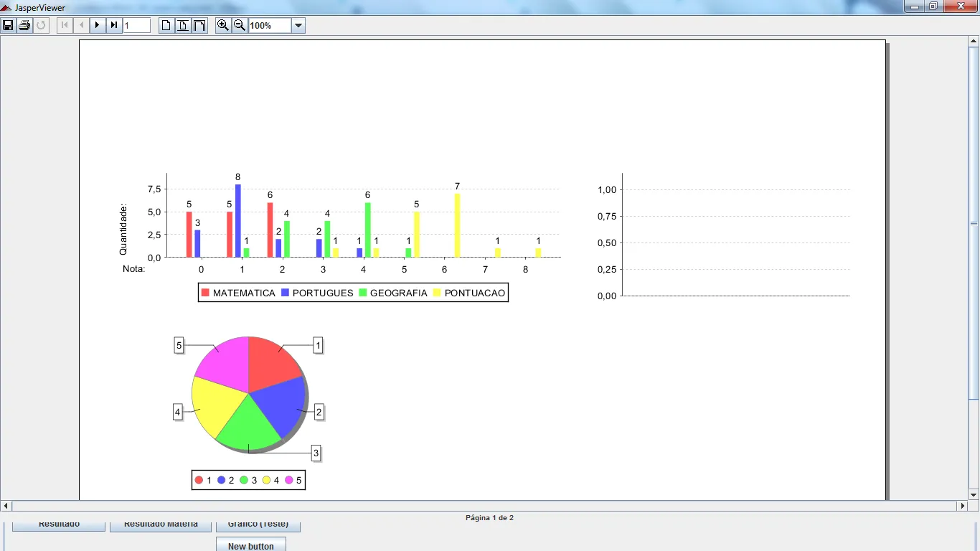Click the "Quantidade:" axis label
The width and height of the screenshot is (980, 551).
(x=123, y=230)
